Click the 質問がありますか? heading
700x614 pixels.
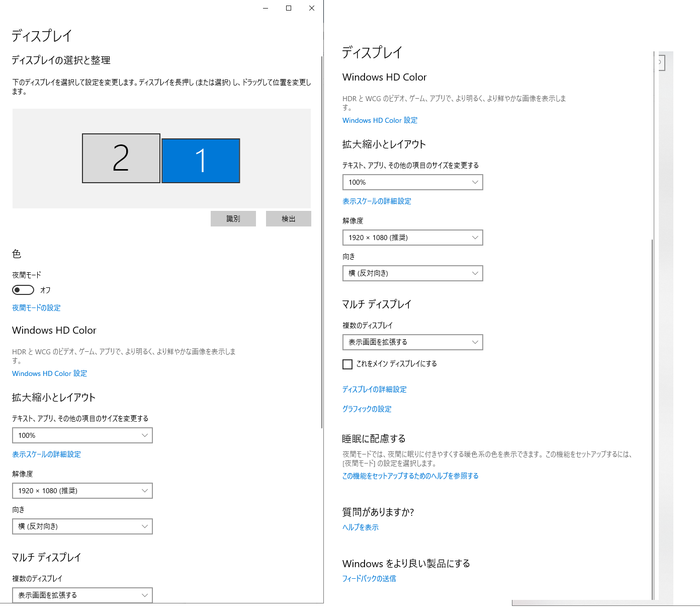(378, 512)
